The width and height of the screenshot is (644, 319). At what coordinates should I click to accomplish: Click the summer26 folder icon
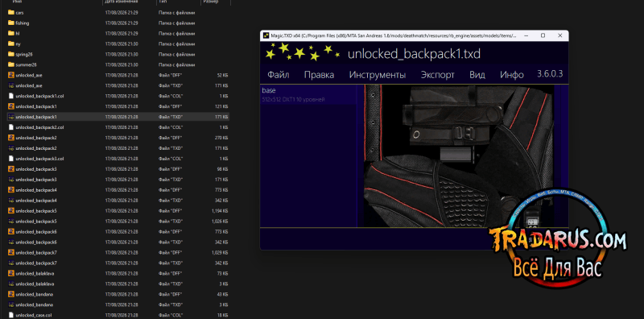11,64
